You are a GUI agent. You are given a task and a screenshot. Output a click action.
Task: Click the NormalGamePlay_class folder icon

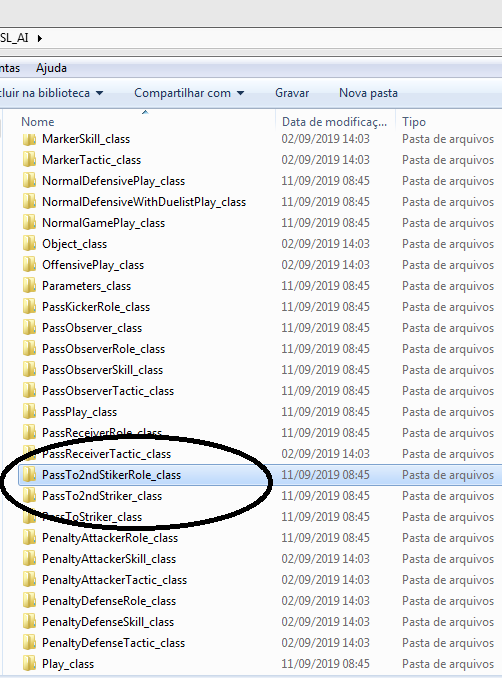29,223
